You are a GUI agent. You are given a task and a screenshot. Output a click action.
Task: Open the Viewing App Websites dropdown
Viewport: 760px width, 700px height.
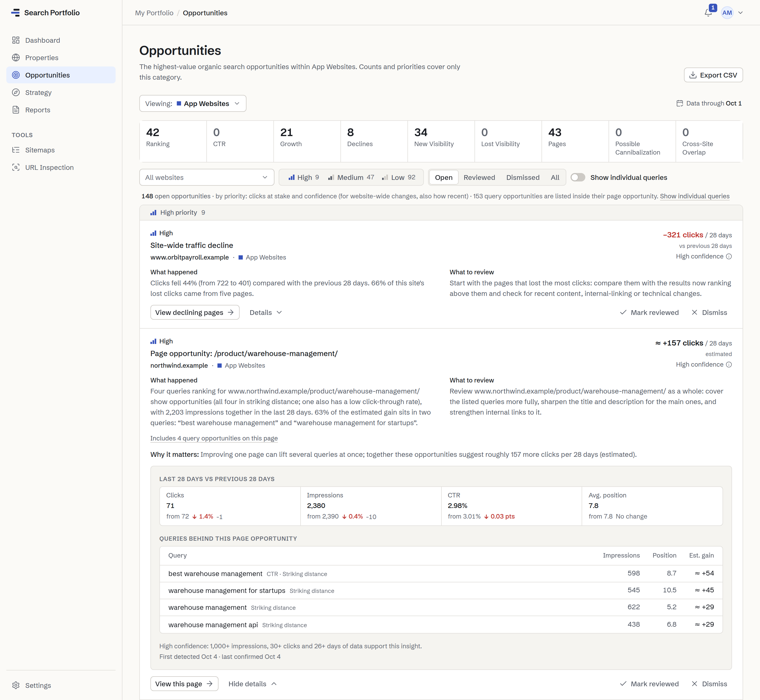[193, 103]
